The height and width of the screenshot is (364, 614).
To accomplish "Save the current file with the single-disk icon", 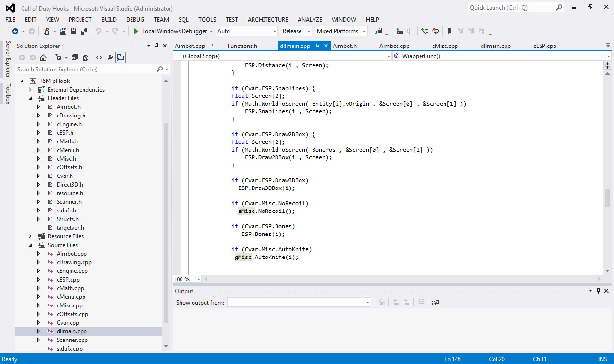I will (73, 31).
